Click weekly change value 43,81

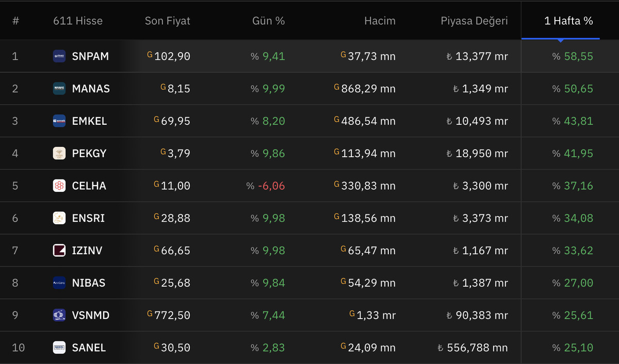(578, 121)
